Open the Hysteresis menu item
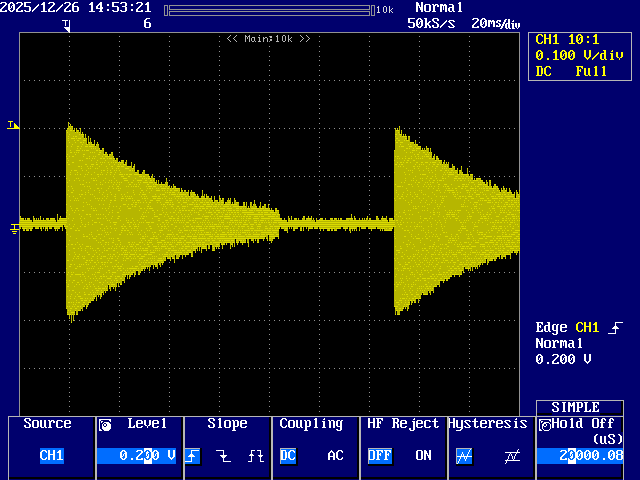Viewport: 640px width, 480px height. 487,424
